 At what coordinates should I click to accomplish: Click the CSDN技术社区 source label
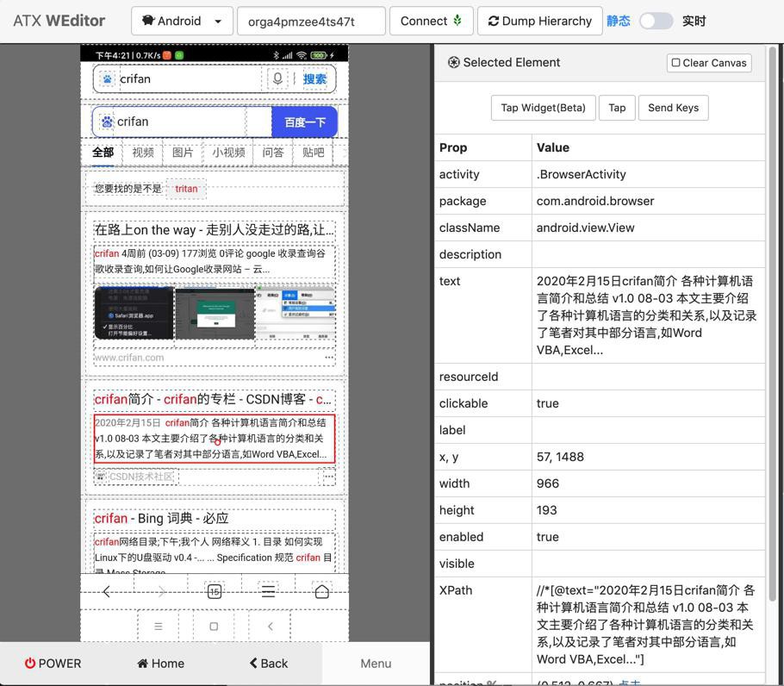pyautogui.click(x=141, y=477)
